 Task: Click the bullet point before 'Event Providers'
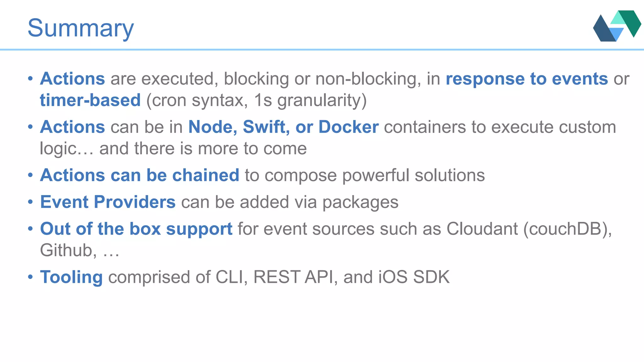30,202
